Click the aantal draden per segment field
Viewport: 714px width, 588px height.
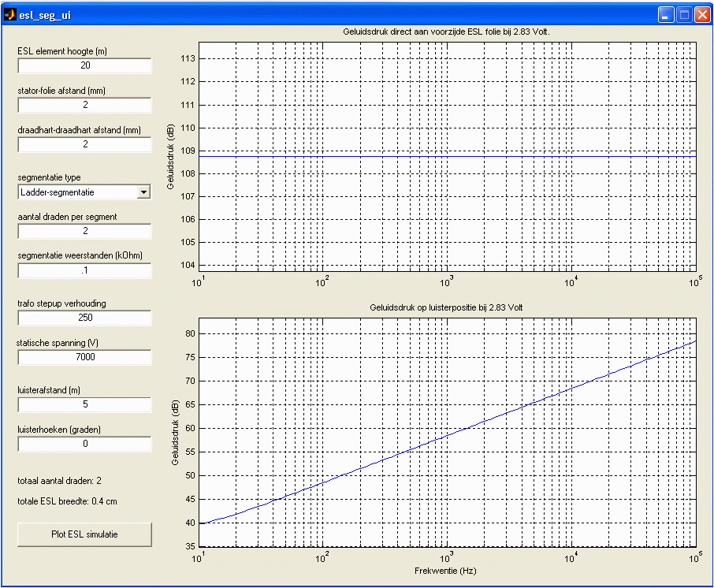(84, 231)
